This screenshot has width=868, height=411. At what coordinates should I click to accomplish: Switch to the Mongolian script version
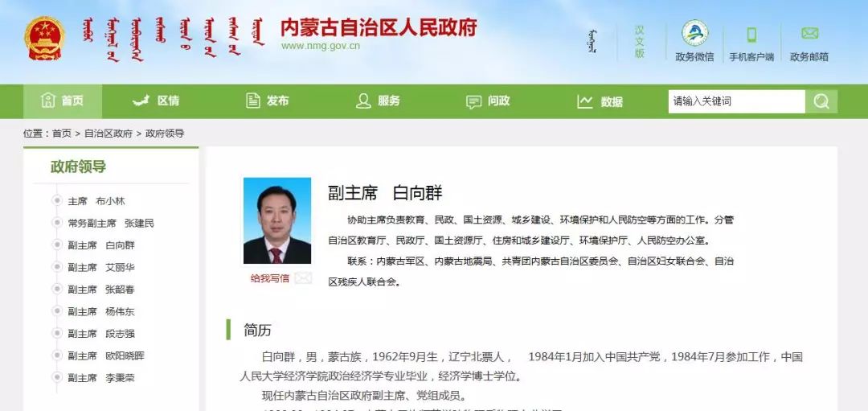coord(593,42)
